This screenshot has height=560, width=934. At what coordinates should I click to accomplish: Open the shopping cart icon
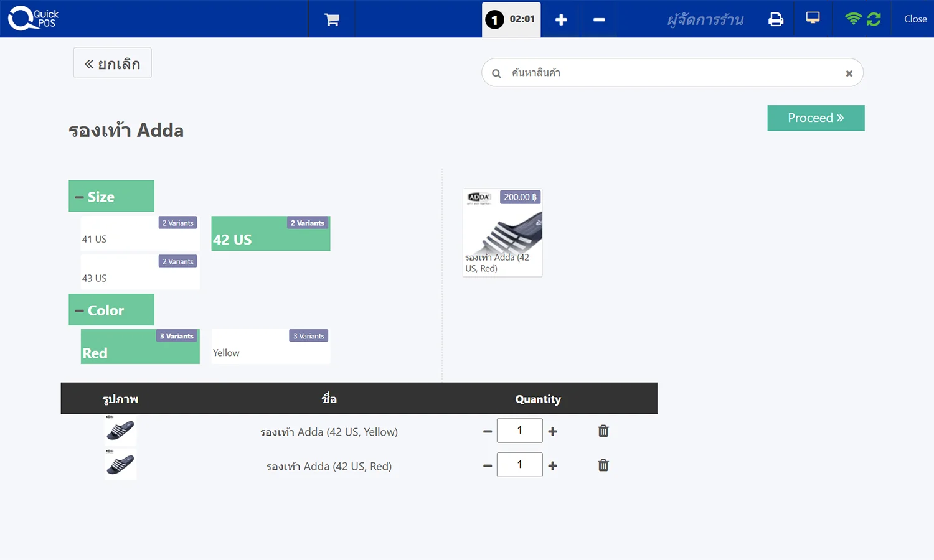point(331,19)
